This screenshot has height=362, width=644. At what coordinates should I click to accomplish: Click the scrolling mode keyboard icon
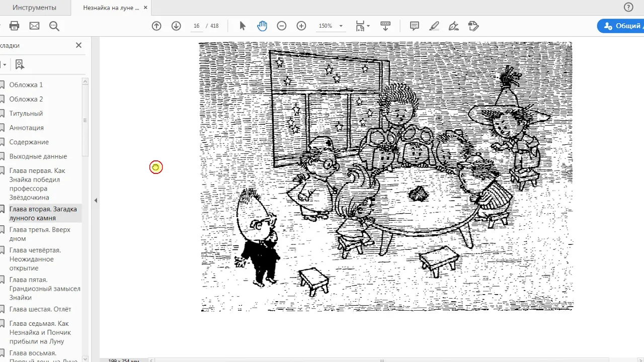pyautogui.click(x=386, y=26)
